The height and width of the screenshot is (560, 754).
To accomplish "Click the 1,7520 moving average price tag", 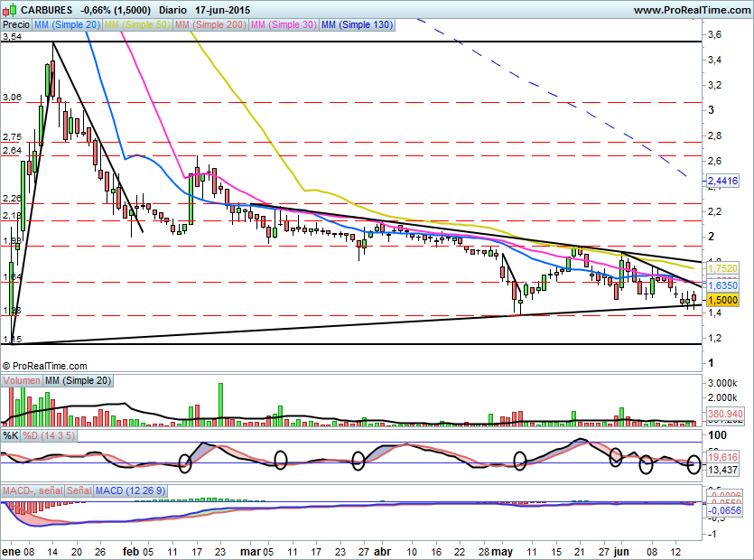I will (x=722, y=268).
